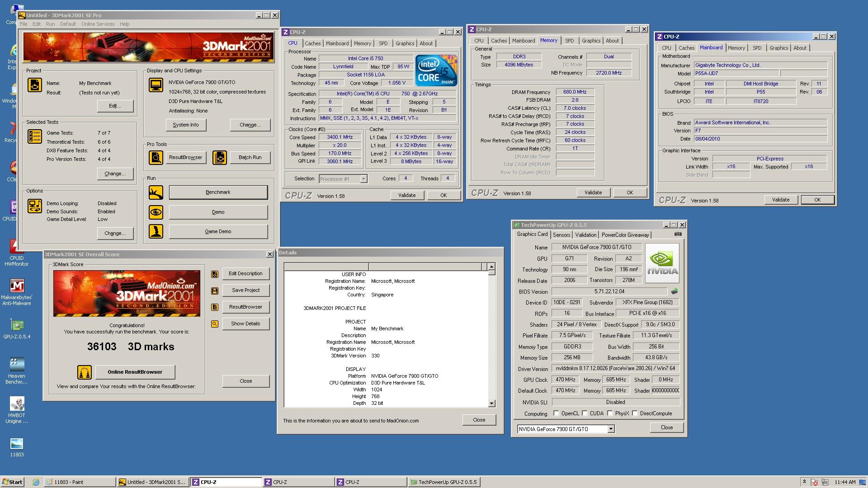Click the Show Details magnifier icon
The height and width of the screenshot is (488, 868).
pos(215,324)
